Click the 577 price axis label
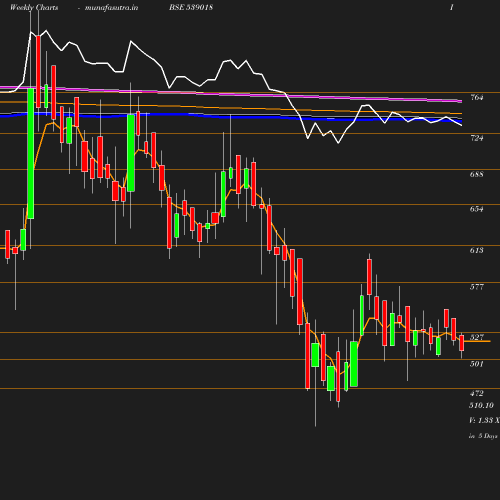The image size is (500, 500). tap(477, 287)
